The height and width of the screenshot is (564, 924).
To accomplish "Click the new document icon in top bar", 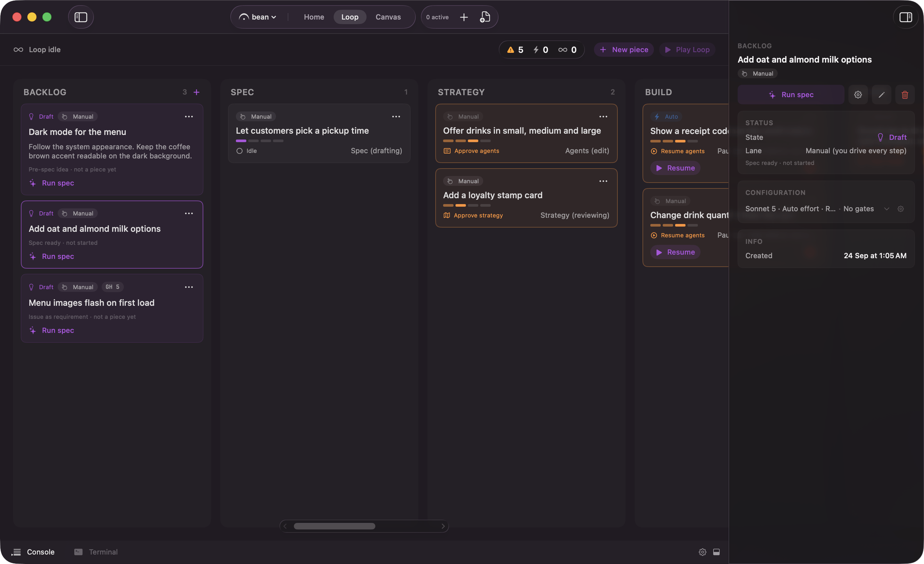I will 485,17.
